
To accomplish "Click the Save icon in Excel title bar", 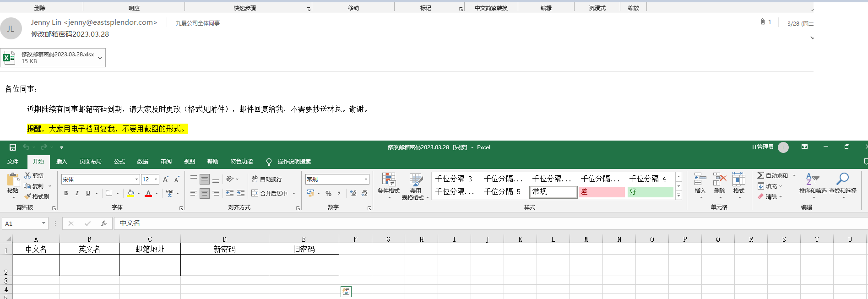I will tap(13, 147).
